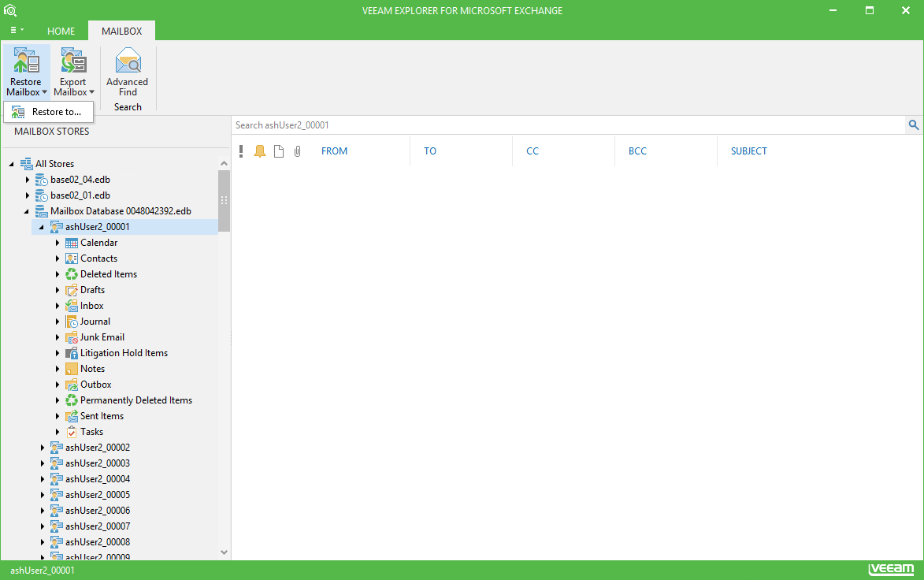Expand the ashUser2_00002 mailbox arrow
Image resolution: width=924 pixels, height=580 pixels.
pos(43,448)
